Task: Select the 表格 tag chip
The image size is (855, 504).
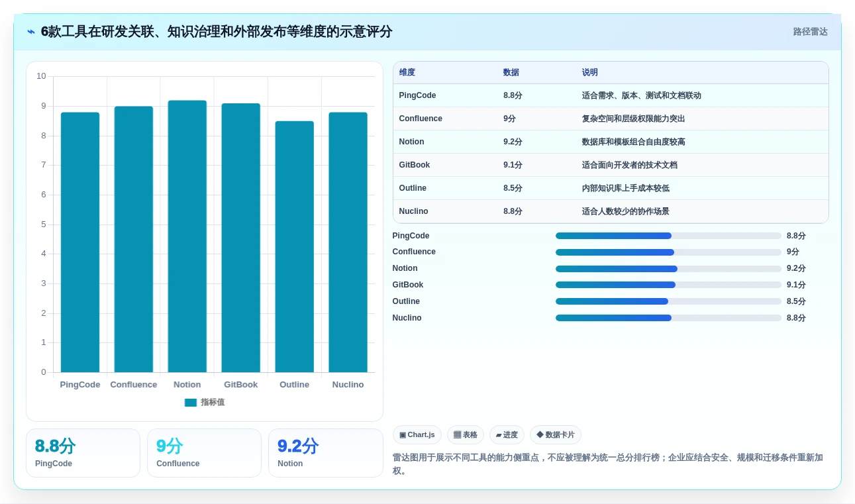Action: pyautogui.click(x=466, y=435)
